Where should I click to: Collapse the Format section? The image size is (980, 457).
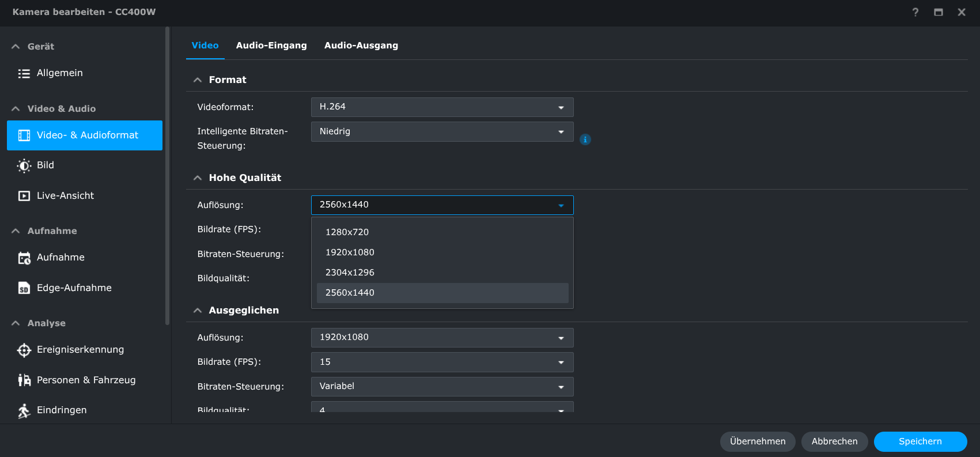(x=198, y=80)
